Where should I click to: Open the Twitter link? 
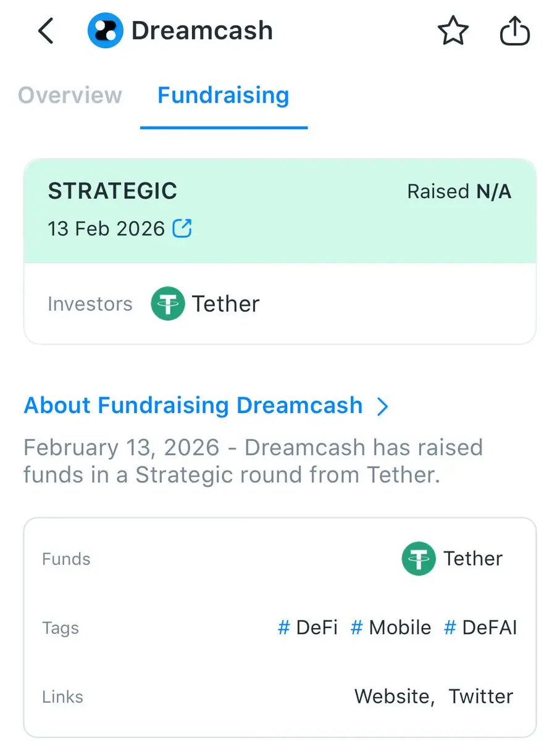click(481, 697)
